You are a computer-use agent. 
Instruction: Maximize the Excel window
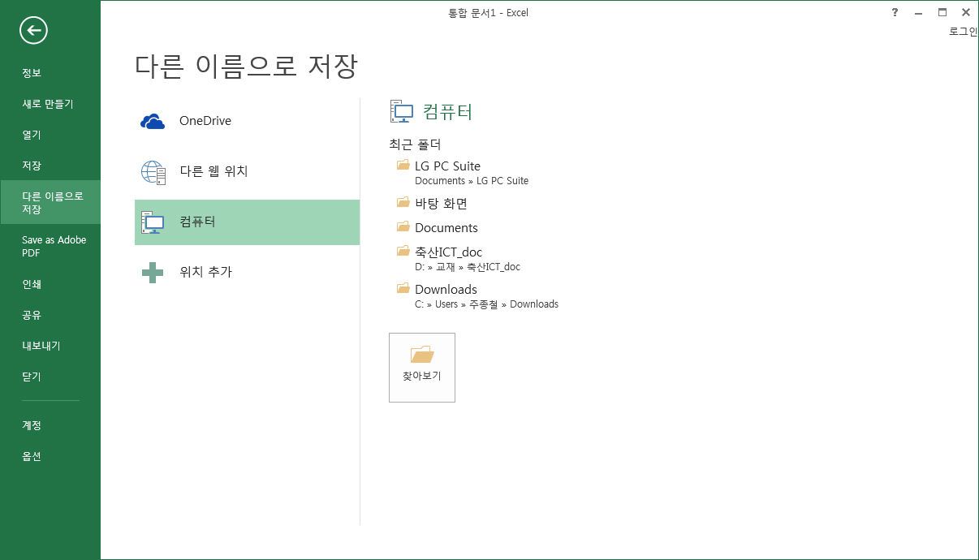coord(942,12)
